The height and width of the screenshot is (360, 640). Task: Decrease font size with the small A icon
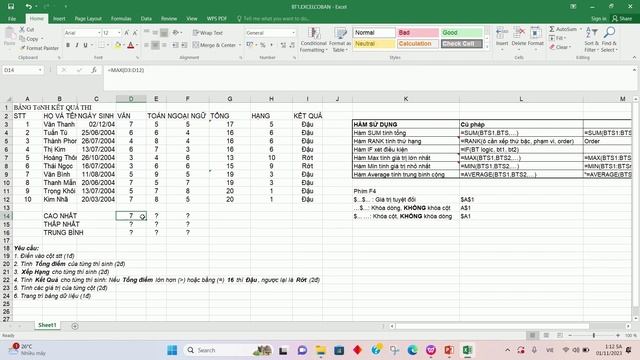(135, 33)
